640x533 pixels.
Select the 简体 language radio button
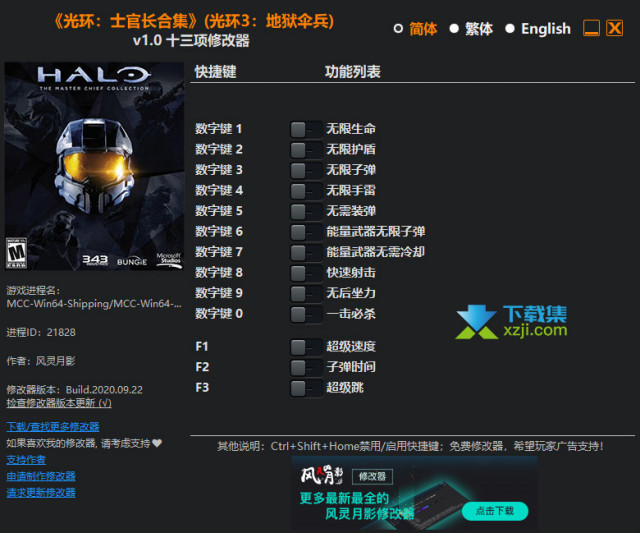click(398, 29)
